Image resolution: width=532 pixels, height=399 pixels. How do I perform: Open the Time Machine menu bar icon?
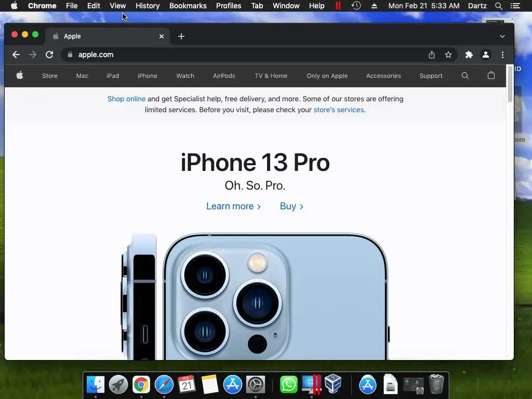pos(356,6)
